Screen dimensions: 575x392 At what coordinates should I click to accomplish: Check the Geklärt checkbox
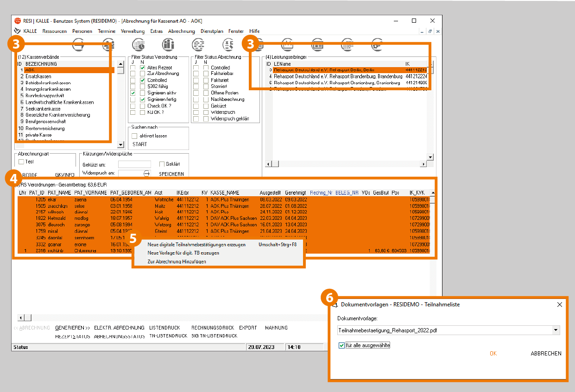tap(162, 164)
